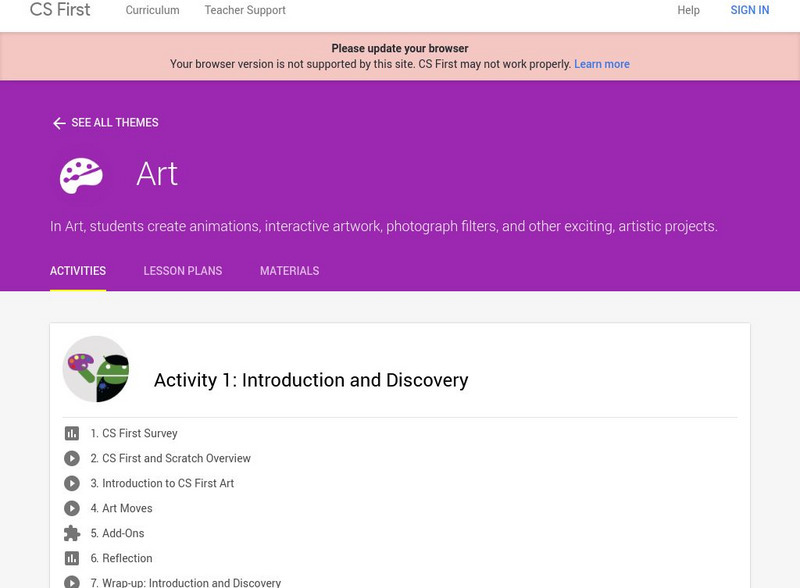Click the survey chart icon for CS First Survey

(72, 433)
